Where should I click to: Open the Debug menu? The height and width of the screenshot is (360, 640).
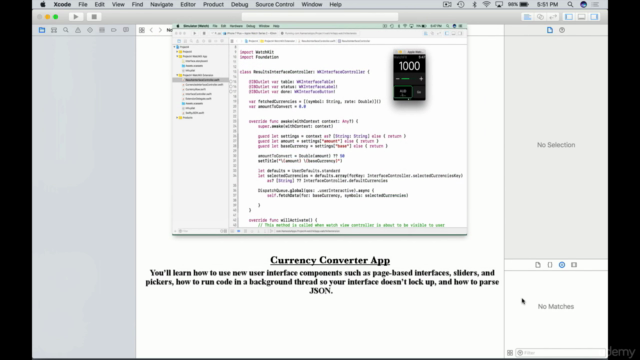click(x=240, y=4)
